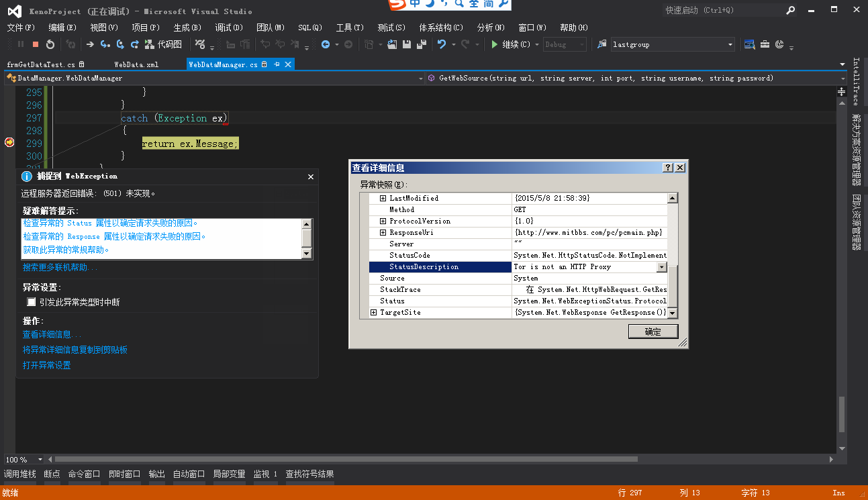Screen dimensions: 868x500
Task: Open the 工具(T) menu
Action: click(349, 28)
